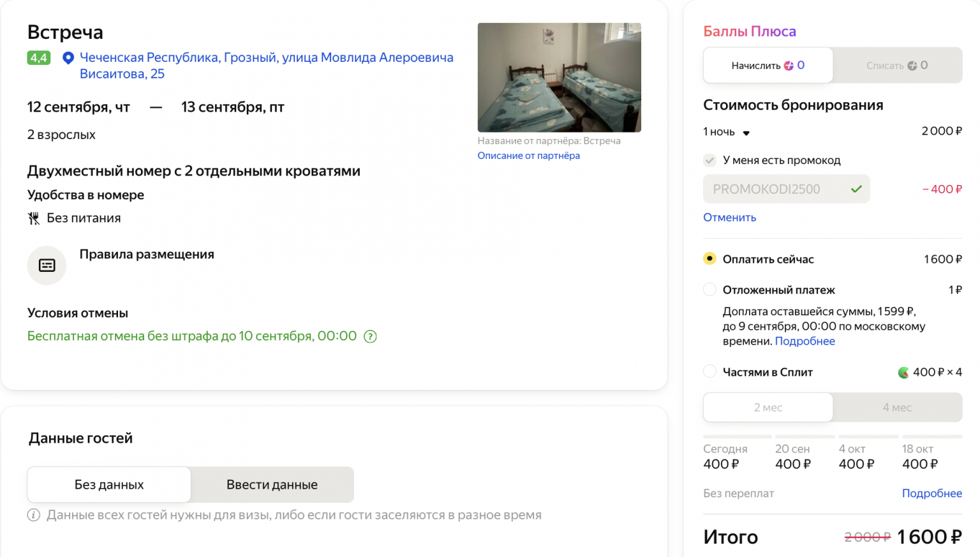Viewport: 980px width, 557px height.
Task: Click the green 4,4 rating badge
Action: pos(39,58)
